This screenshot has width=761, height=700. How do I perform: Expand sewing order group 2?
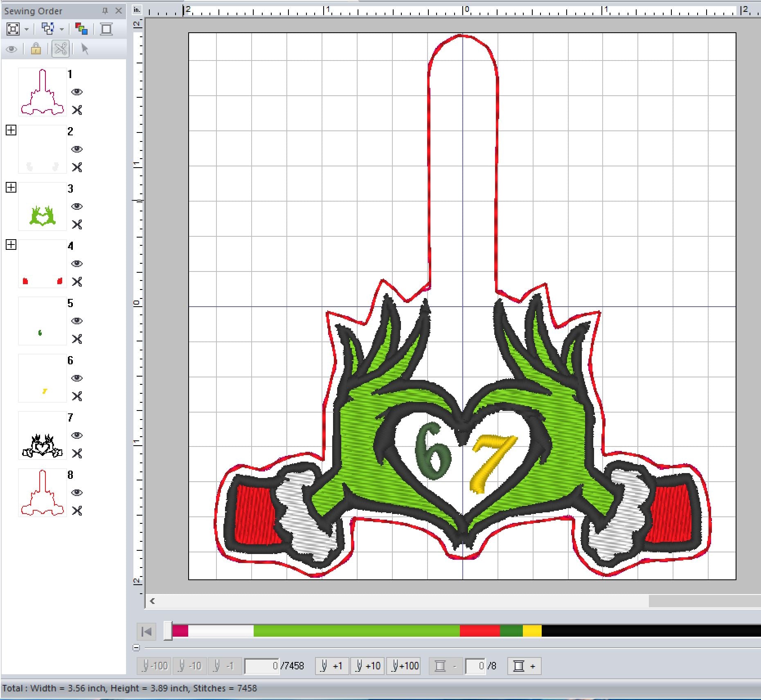point(11,130)
